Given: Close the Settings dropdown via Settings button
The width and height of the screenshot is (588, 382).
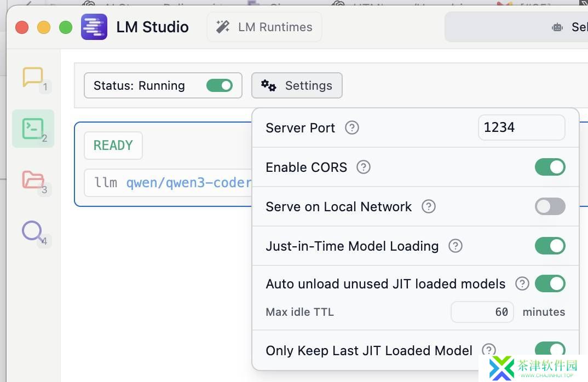Looking at the screenshot, I should tap(297, 85).
